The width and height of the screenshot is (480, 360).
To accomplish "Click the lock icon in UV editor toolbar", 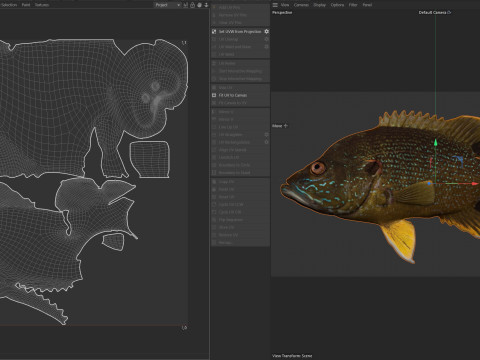I will [x=192, y=5].
